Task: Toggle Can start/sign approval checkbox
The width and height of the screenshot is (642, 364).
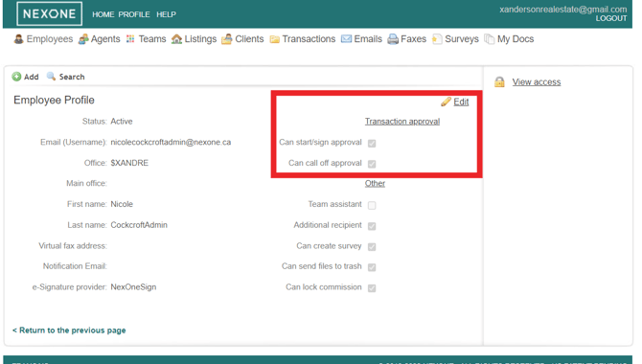Action: pos(372,144)
